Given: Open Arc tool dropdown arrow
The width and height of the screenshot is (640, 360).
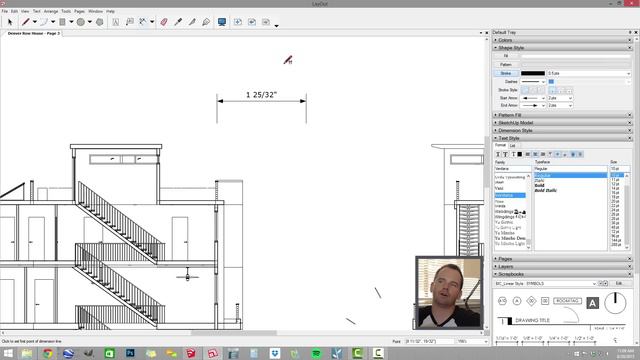Looking at the screenshot, I should [x=53, y=22].
